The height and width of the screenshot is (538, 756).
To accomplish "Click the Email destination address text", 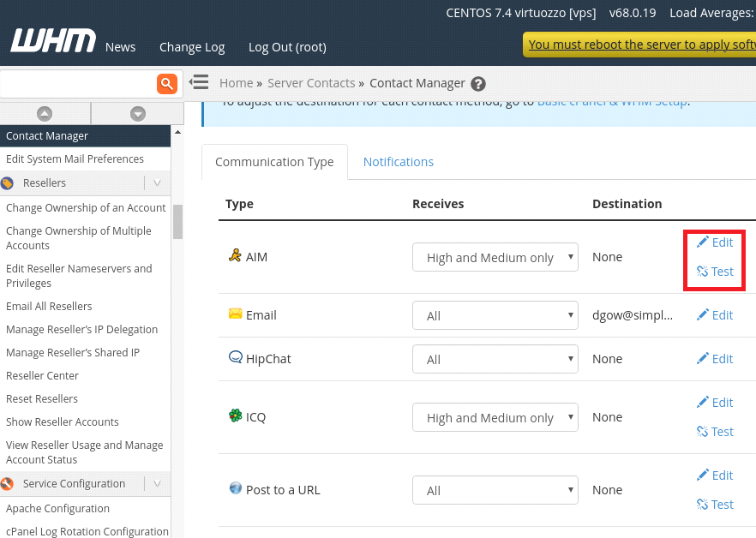I will (633, 314).
